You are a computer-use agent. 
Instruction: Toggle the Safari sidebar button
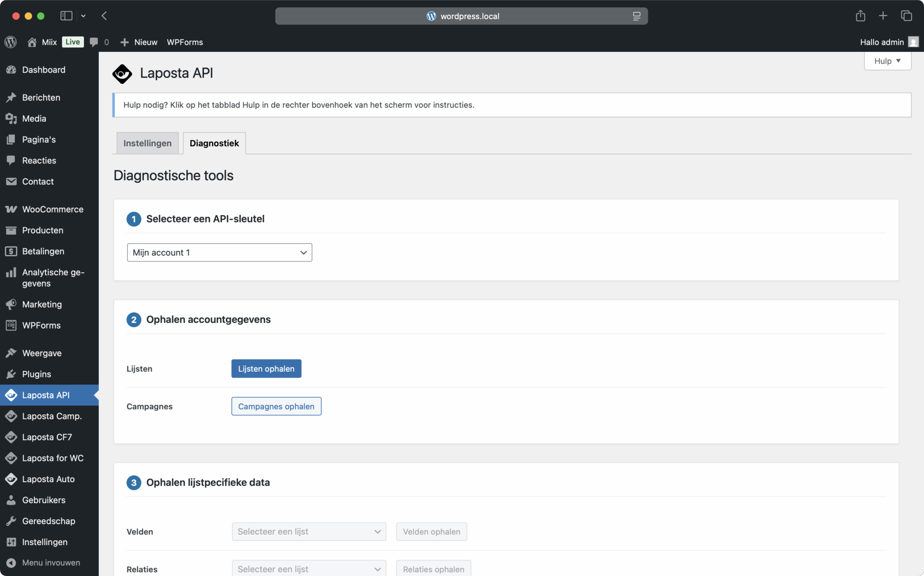66,16
